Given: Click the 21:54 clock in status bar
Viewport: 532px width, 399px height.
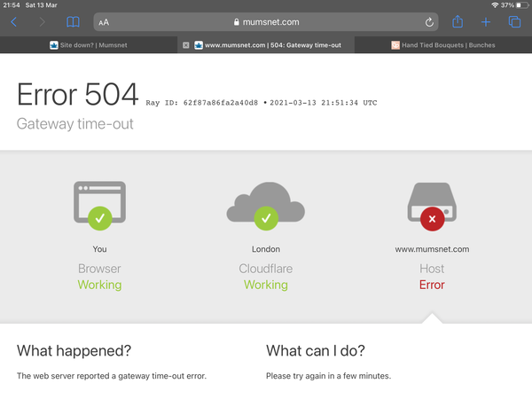Looking at the screenshot, I should [x=12, y=5].
